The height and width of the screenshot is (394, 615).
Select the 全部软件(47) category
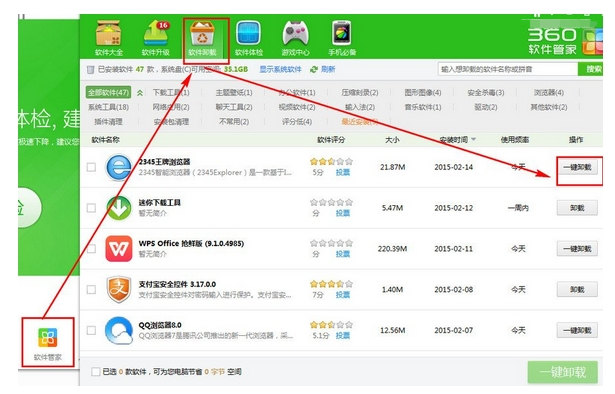[x=109, y=93]
